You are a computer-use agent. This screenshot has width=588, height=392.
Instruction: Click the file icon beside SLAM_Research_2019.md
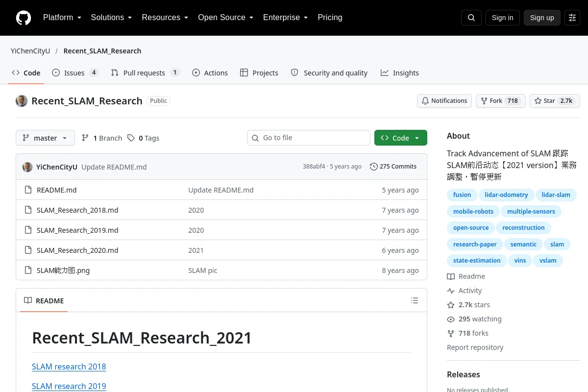click(x=28, y=230)
